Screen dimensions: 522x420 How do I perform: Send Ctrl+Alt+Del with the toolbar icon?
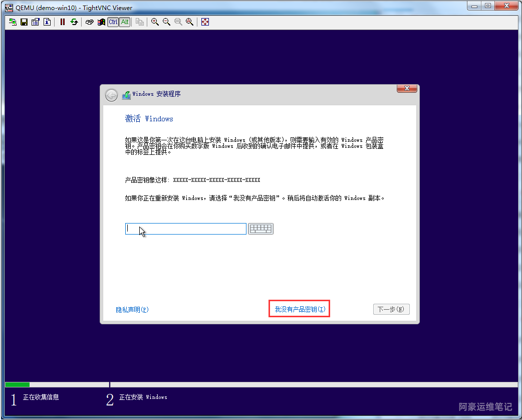pos(89,22)
